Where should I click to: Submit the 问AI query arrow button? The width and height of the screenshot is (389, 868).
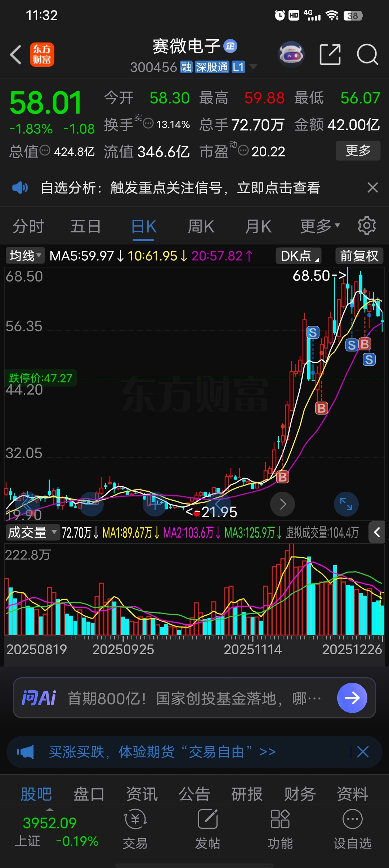[x=352, y=698]
